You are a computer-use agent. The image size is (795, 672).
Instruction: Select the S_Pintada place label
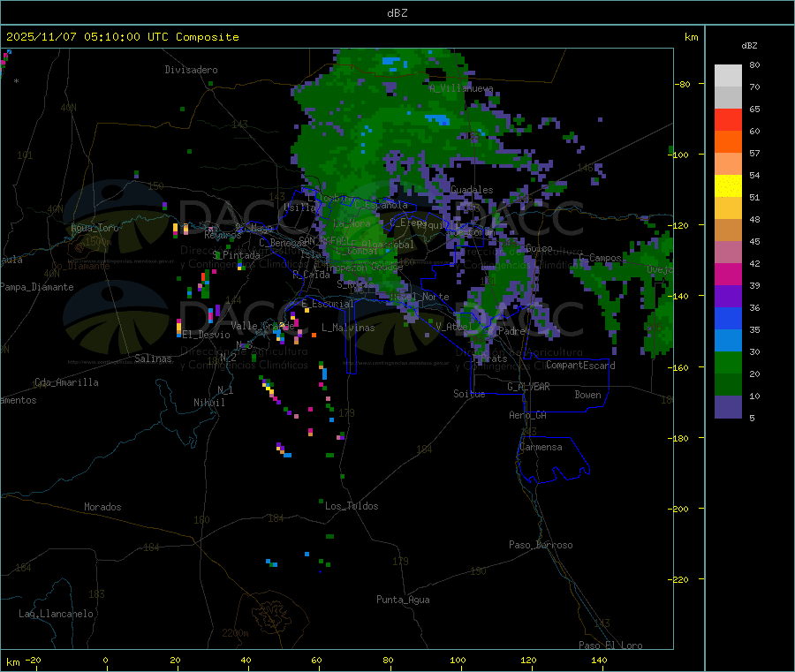236,255
